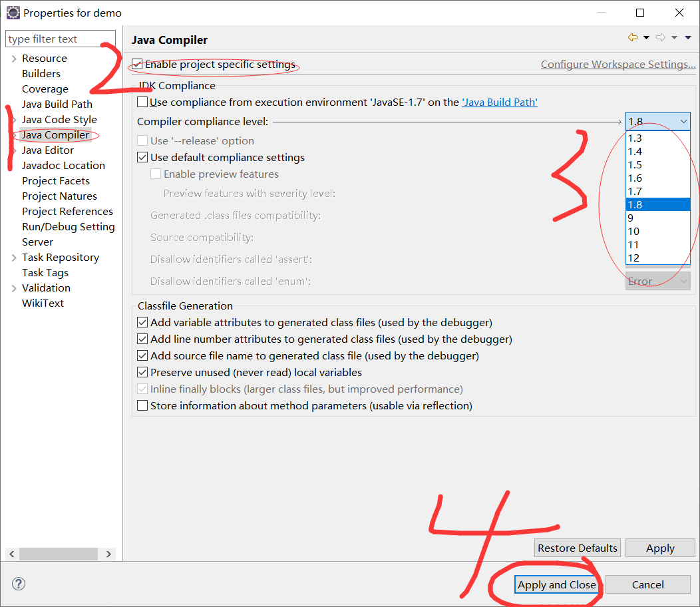Toggle Add line number attributes checkbox

click(x=142, y=339)
